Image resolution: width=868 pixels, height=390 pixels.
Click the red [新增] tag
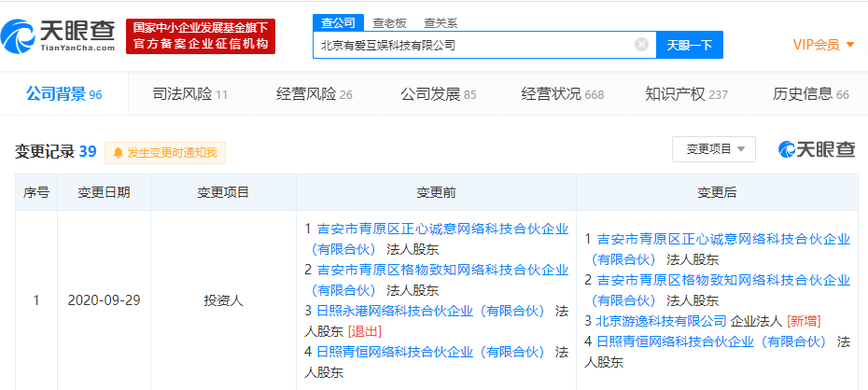pyautogui.click(x=804, y=321)
